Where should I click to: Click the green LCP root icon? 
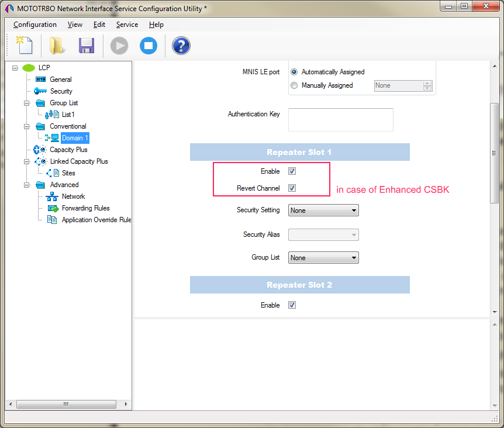click(29, 68)
